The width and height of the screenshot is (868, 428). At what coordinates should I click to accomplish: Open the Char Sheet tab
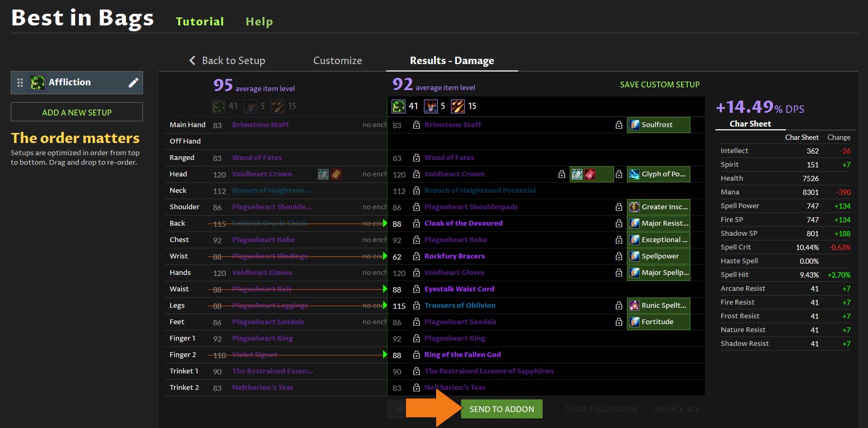(x=750, y=124)
